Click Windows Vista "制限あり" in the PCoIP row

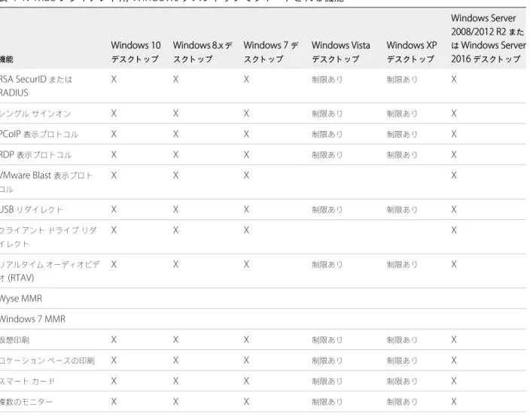click(x=327, y=134)
